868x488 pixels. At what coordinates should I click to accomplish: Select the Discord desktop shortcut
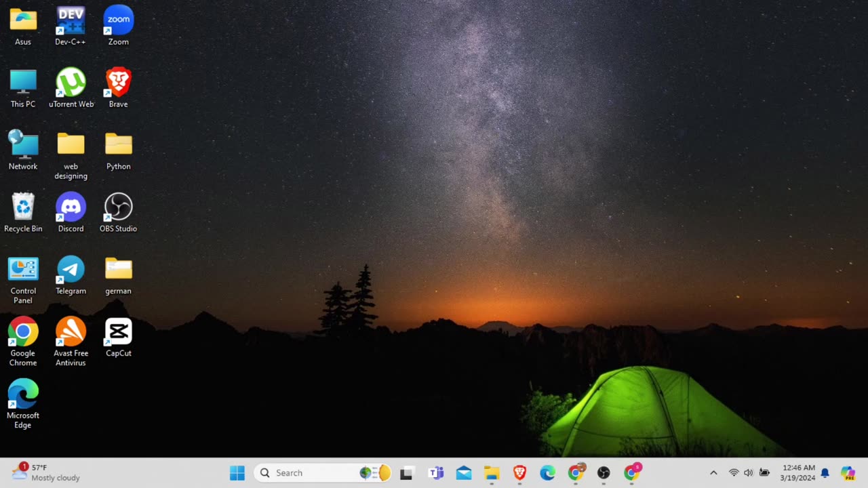point(71,213)
